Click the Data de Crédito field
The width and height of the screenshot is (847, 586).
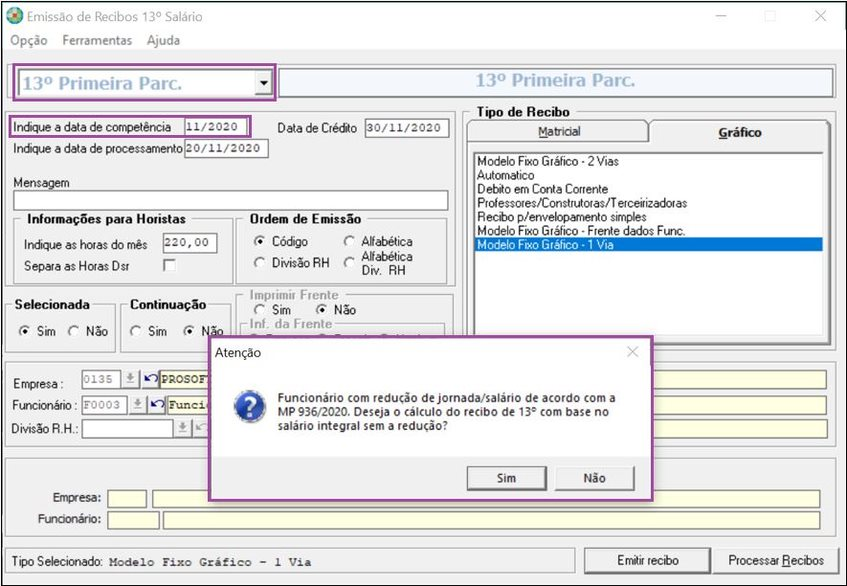pyautogui.click(x=407, y=128)
